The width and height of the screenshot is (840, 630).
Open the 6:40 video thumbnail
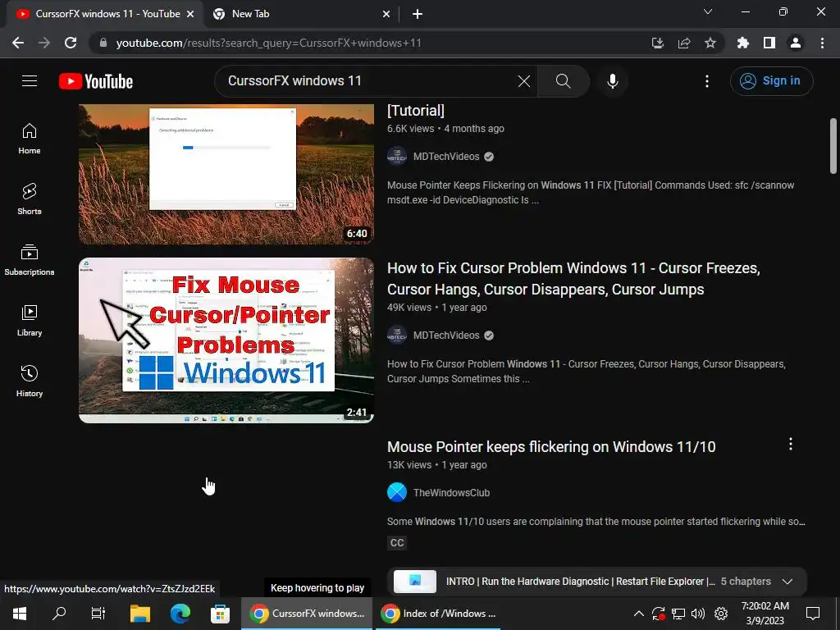[x=226, y=174]
